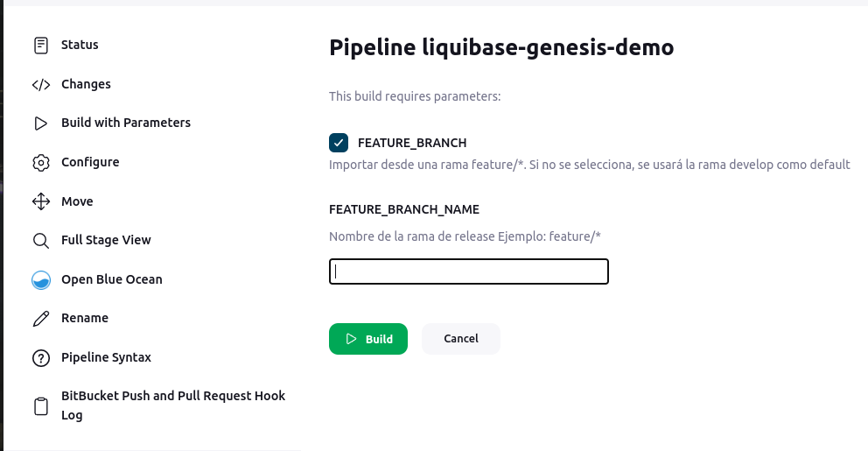Click the Open Blue Ocean icon
868x451 pixels.
[x=41, y=280]
